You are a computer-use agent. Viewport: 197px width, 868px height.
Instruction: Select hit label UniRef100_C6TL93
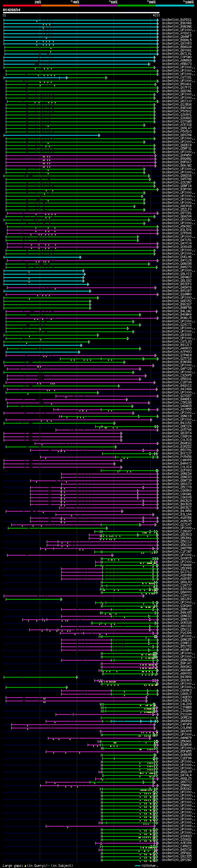(176, 342)
